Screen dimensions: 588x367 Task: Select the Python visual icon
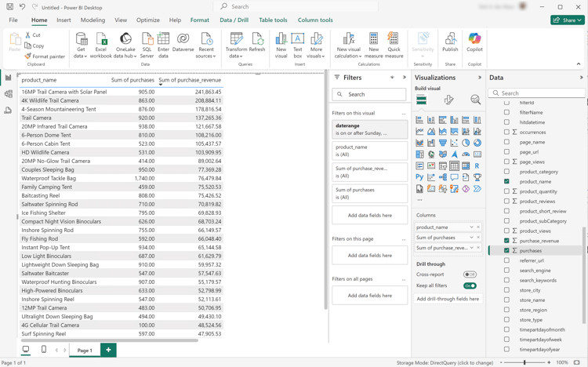[419, 177]
